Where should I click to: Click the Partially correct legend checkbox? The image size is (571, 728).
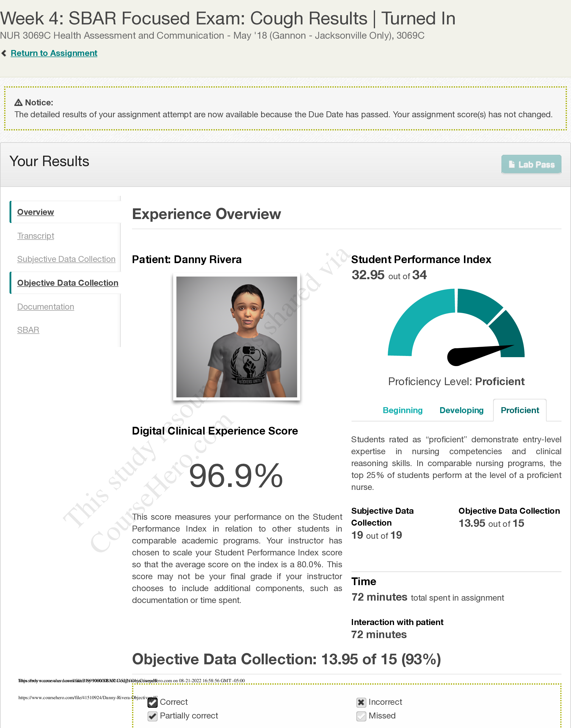(153, 716)
